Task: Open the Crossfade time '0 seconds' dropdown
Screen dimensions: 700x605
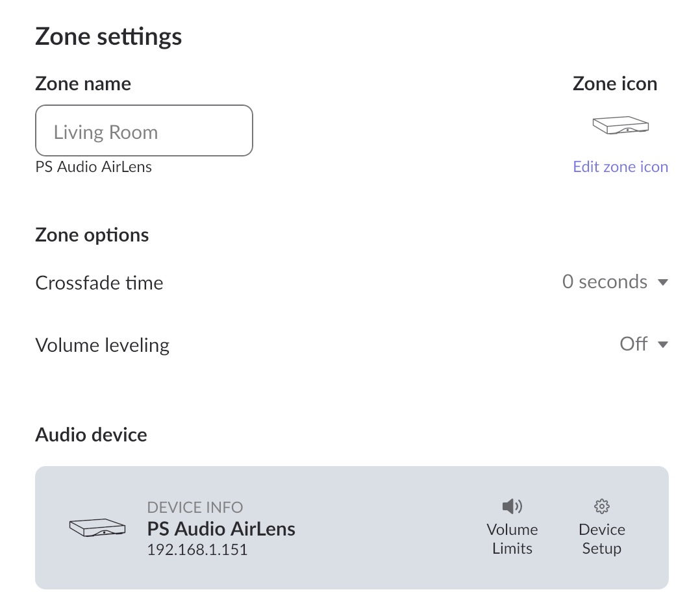Action: [605, 282]
